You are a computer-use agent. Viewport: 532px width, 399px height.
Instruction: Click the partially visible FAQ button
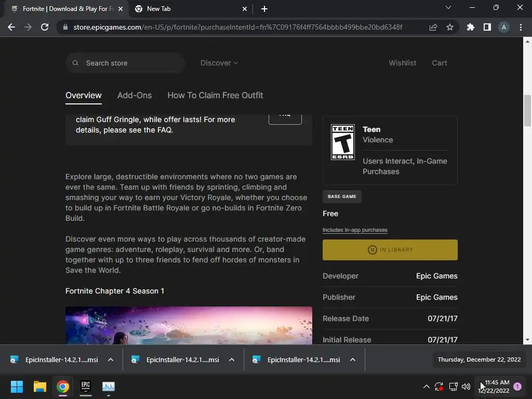(285, 119)
